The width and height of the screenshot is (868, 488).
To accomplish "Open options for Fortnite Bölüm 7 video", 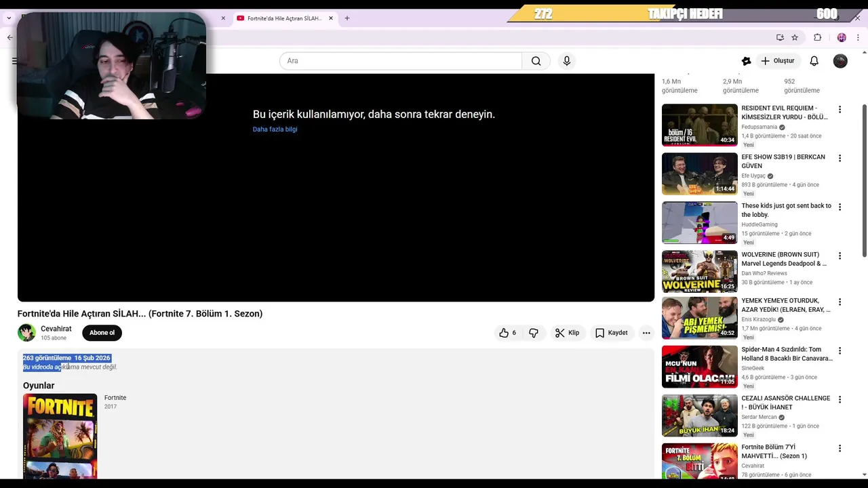I will point(840,448).
